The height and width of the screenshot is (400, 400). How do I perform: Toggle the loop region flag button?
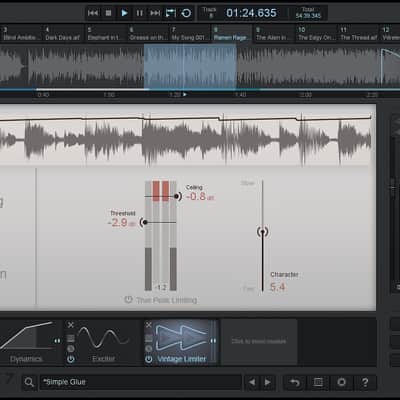(x=171, y=13)
